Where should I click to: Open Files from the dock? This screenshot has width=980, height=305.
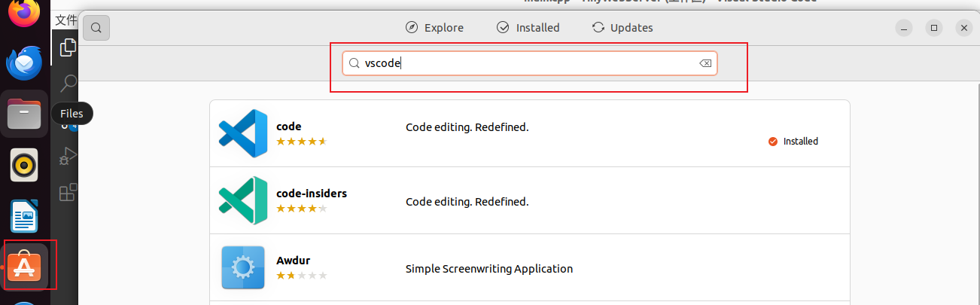(24, 114)
